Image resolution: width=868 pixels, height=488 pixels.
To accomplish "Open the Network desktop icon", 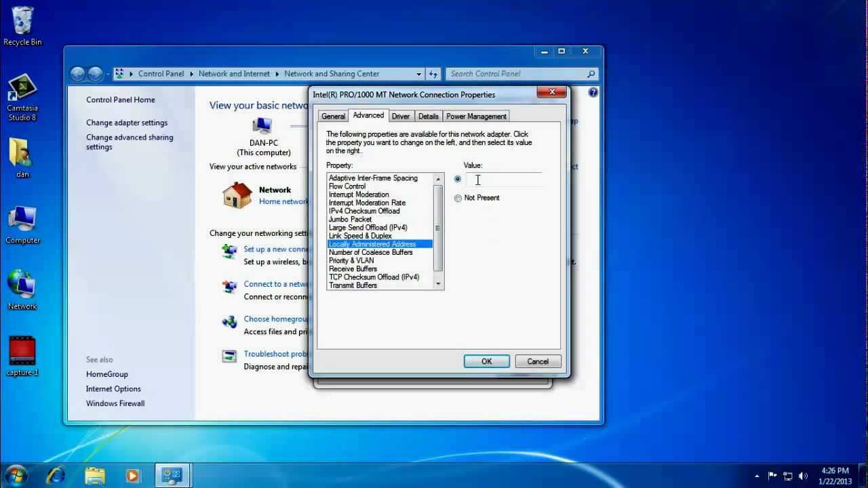I will 22,290.
